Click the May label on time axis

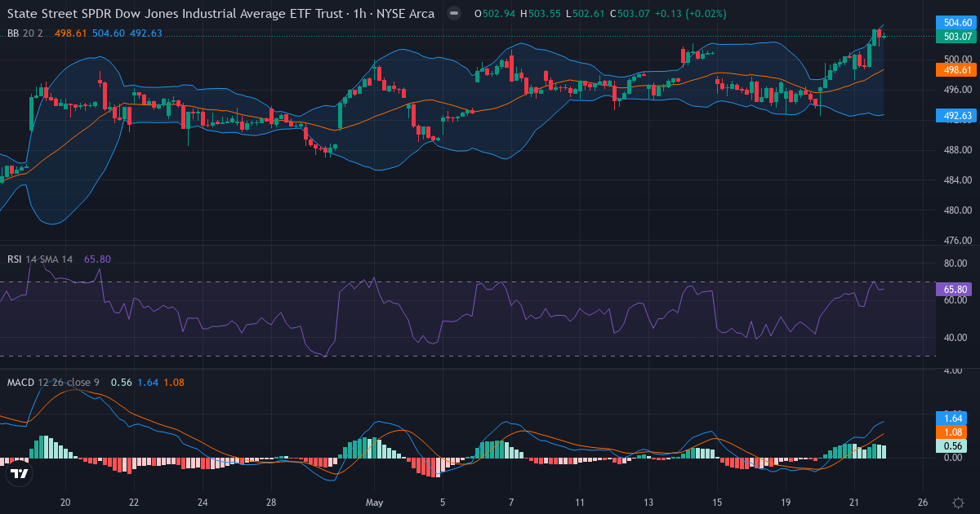click(x=375, y=502)
